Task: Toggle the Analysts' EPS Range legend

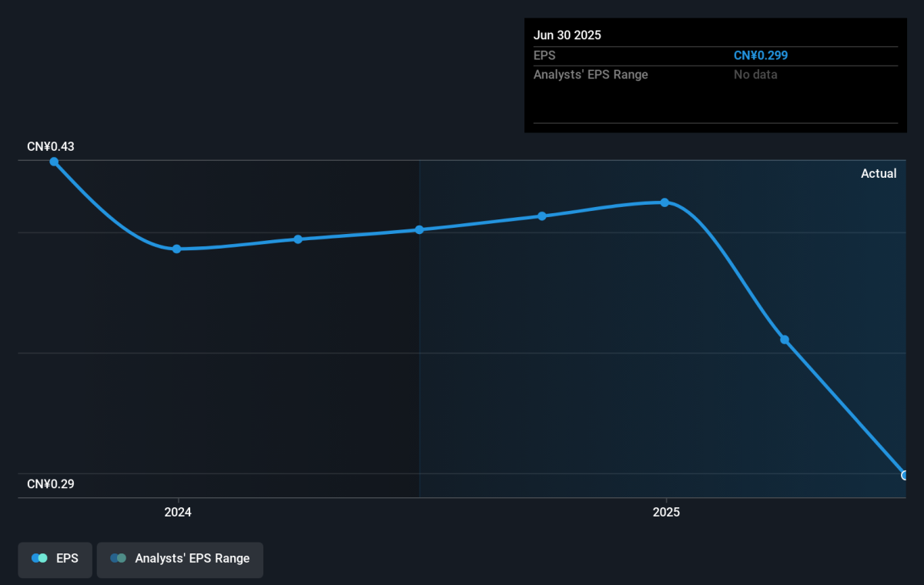Action: click(x=180, y=559)
